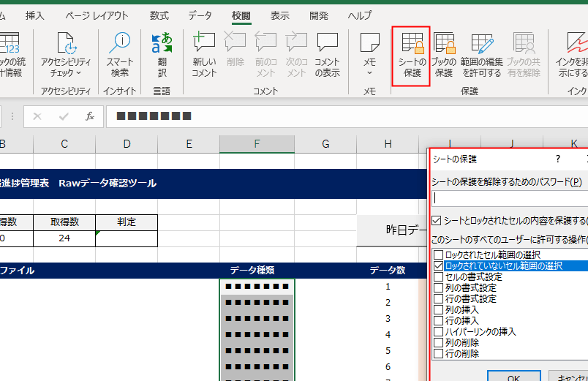Open the Accessibility Check tool
Screen dimensions: 588x381
pos(66,55)
